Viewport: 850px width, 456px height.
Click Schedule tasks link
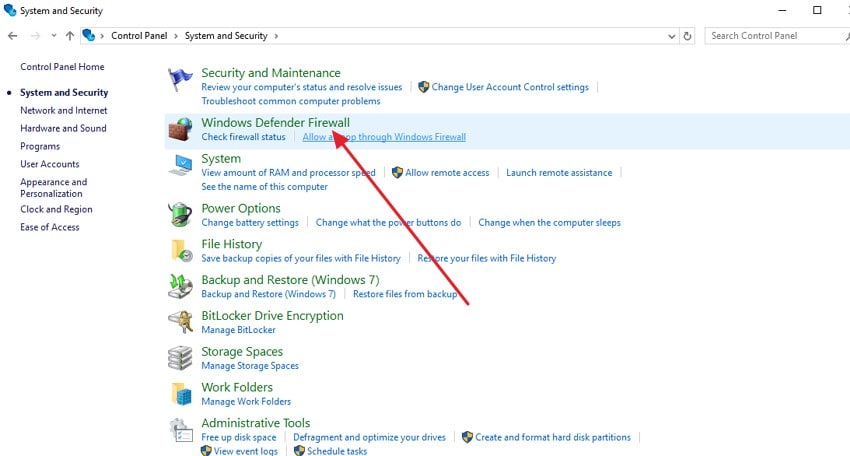pos(337,451)
